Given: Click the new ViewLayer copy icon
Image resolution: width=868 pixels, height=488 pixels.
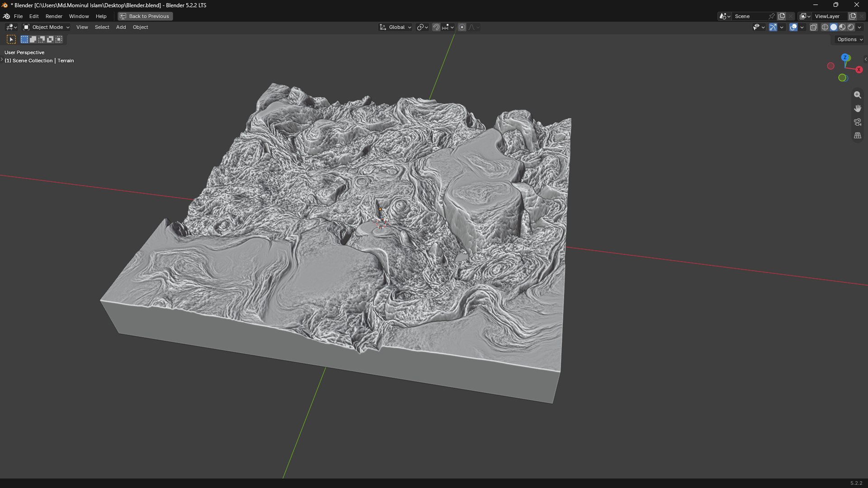Looking at the screenshot, I should (853, 16).
